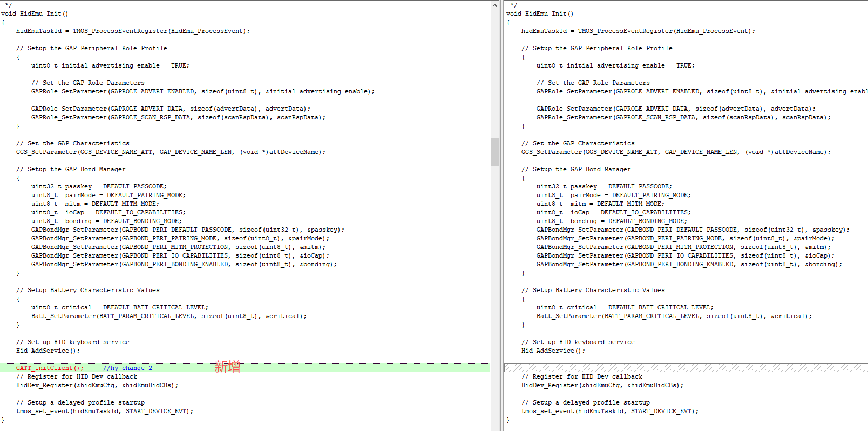The height and width of the screenshot is (431, 868).
Task: Click the Batt_SetParameter line in left pane
Action: click(168, 316)
